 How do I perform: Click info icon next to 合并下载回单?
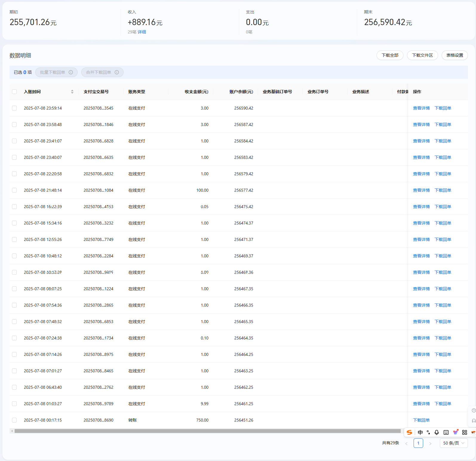(117, 72)
